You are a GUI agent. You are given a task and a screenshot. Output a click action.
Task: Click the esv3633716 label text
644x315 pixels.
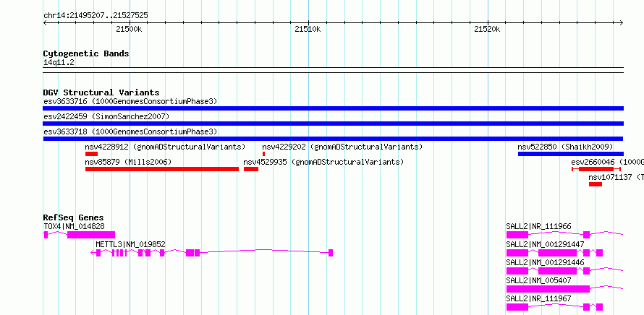point(130,101)
